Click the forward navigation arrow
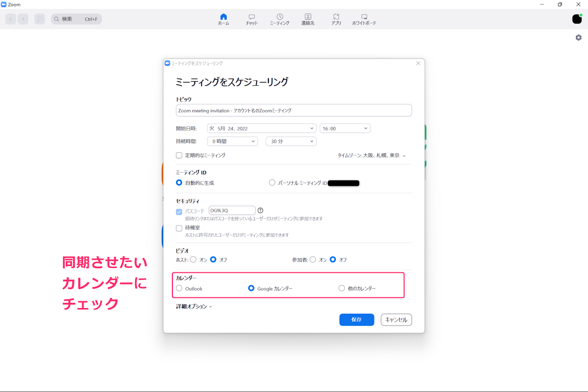 click(23, 19)
